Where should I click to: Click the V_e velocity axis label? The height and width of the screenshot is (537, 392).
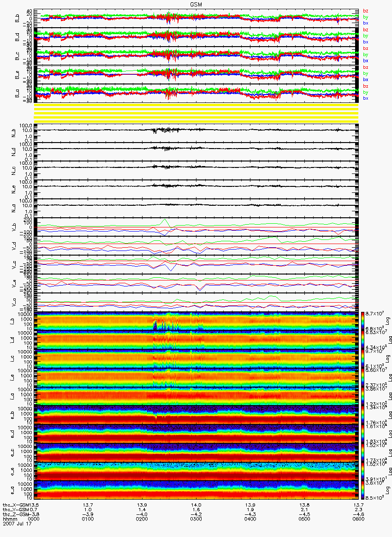14,284
